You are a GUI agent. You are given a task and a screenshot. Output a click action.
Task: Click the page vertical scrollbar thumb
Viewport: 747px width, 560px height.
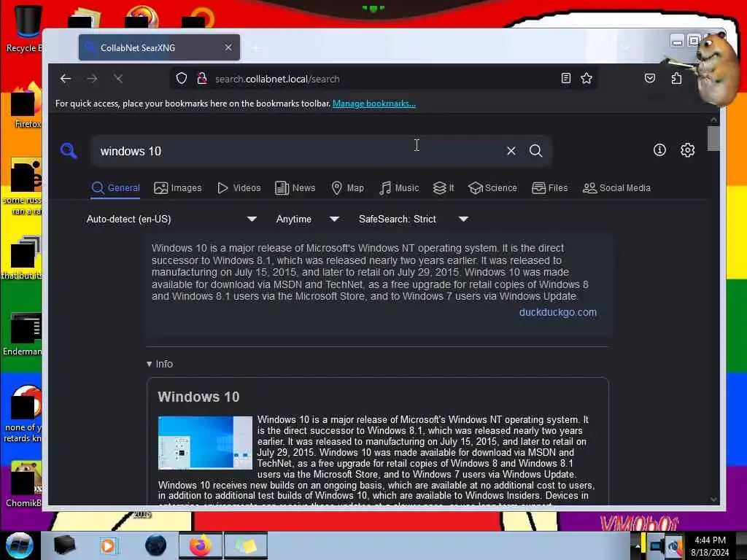[x=713, y=139]
